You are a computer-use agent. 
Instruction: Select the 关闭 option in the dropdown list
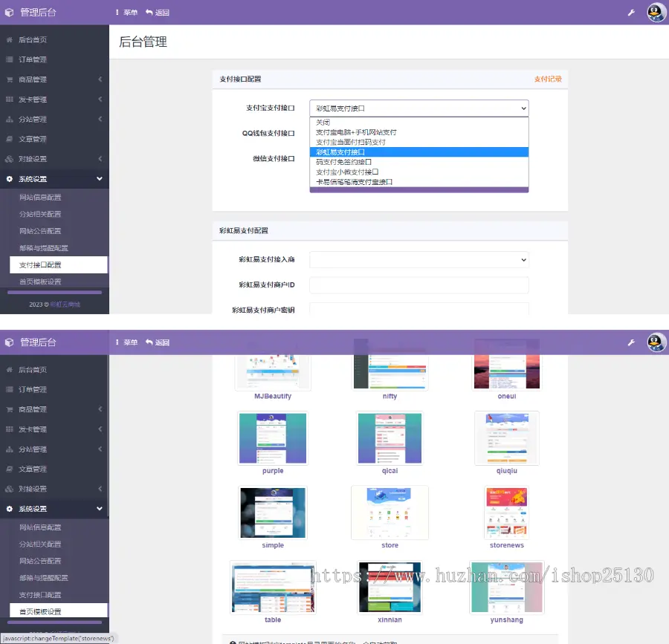pyautogui.click(x=323, y=123)
